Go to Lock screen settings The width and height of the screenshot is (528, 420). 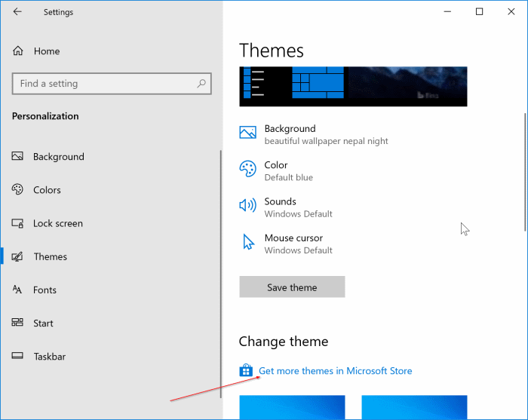tap(110, 223)
